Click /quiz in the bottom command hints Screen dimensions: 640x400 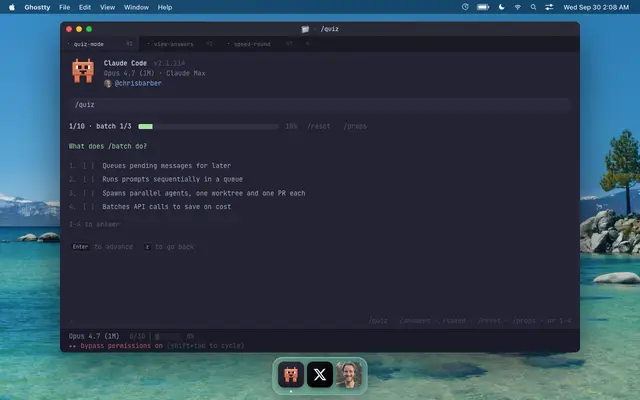tap(378, 321)
